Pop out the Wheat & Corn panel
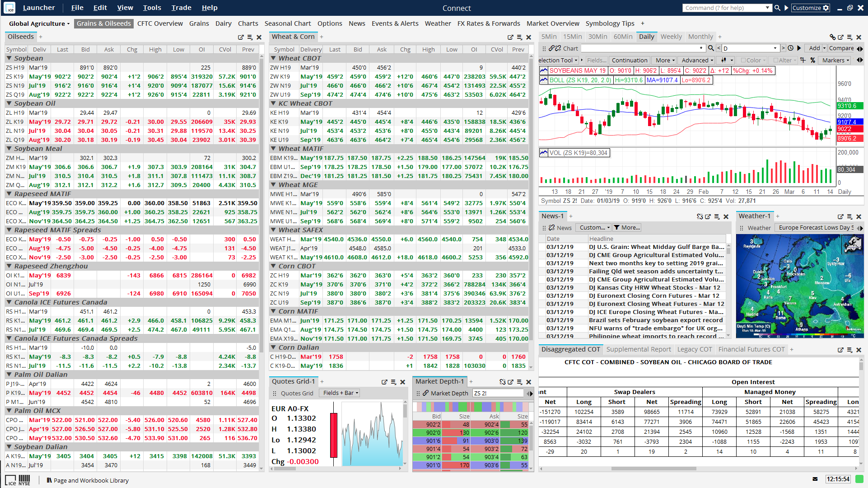The width and height of the screenshot is (868, 488). point(510,37)
